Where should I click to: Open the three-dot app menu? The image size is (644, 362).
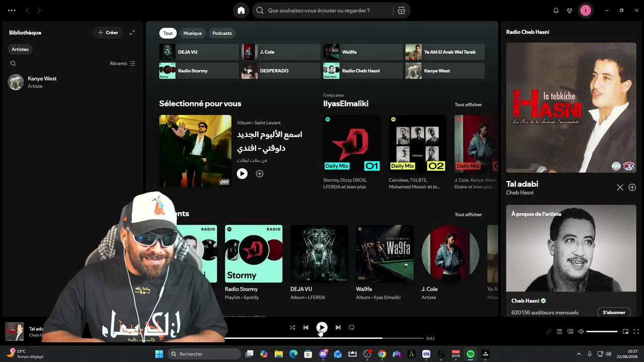pos(12,11)
